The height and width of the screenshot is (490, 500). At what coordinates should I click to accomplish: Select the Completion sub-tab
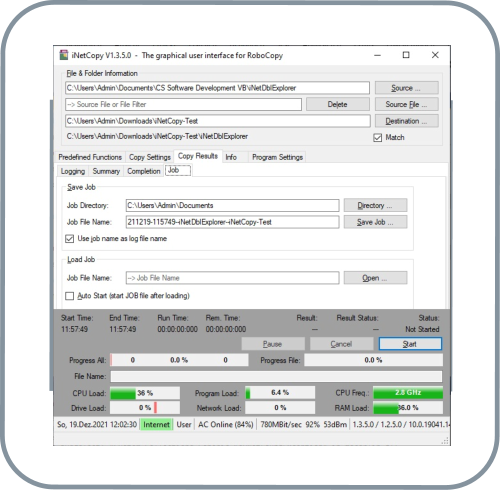144,171
